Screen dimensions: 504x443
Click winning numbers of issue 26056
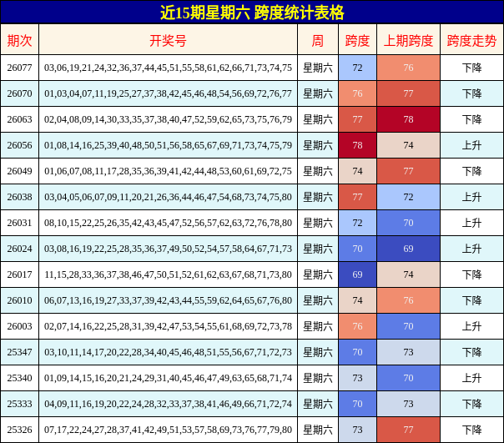168,145
